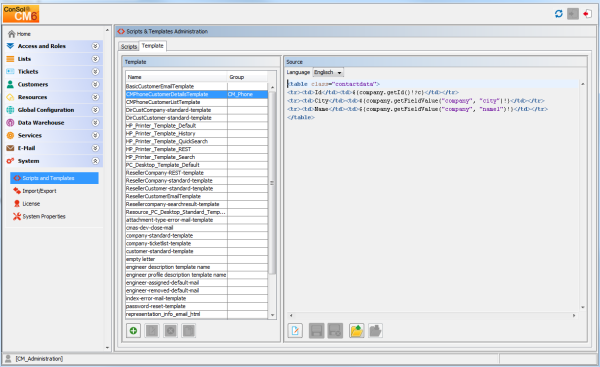The height and width of the screenshot is (367, 600).
Task: Select CMPhoneCustomerListTemplate row
Action: click(x=197, y=102)
